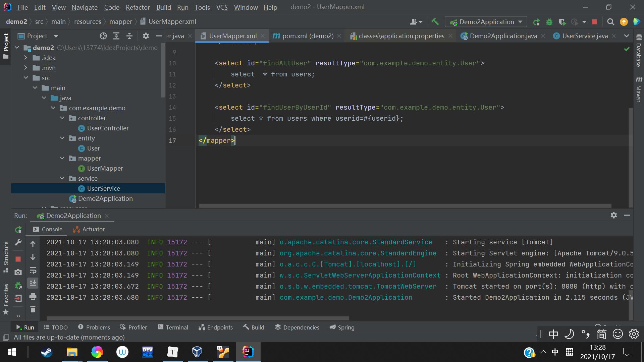Open the Profiler tool window
The image size is (644, 362).
[x=133, y=327]
